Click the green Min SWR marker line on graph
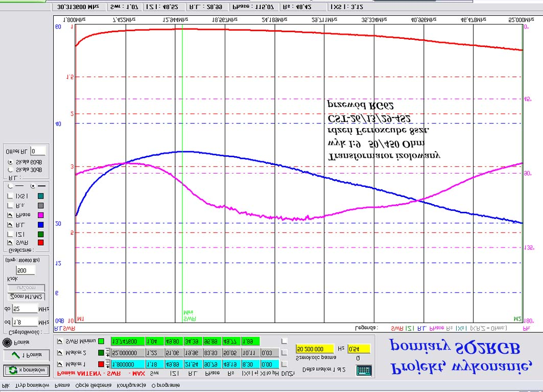The height and width of the screenshot is (392, 543). point(182,173)
